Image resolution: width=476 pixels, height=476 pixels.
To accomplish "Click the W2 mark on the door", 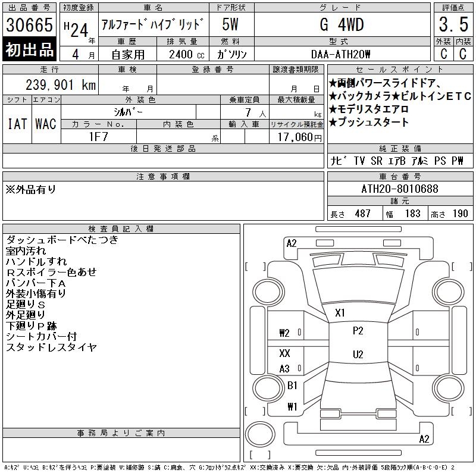I will click(284, 333).
